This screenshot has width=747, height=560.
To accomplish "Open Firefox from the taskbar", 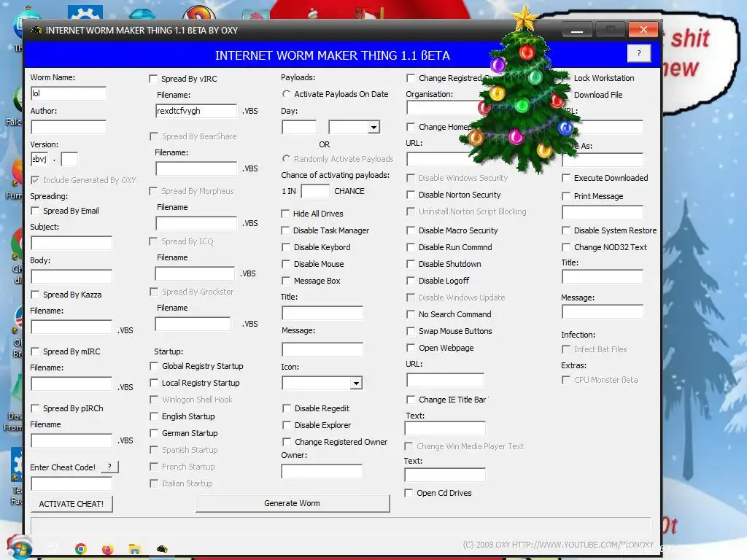I will pos(108,549).
